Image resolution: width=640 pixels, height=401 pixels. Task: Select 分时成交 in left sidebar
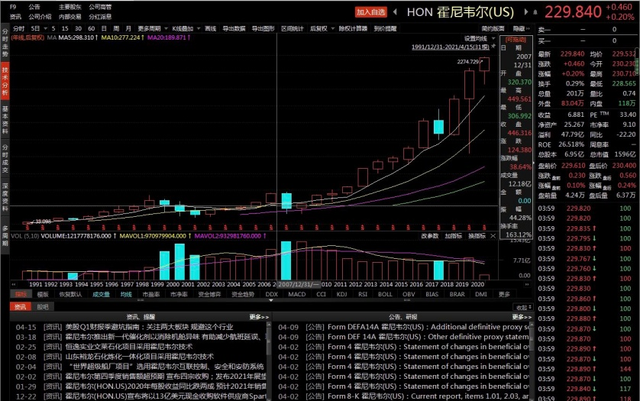click(x=5, y=158)
